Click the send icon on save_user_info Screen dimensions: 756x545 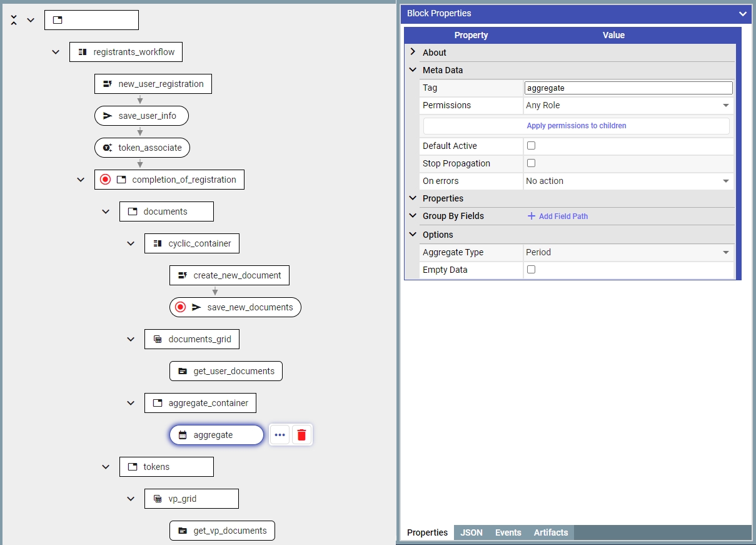click(108, 116)
